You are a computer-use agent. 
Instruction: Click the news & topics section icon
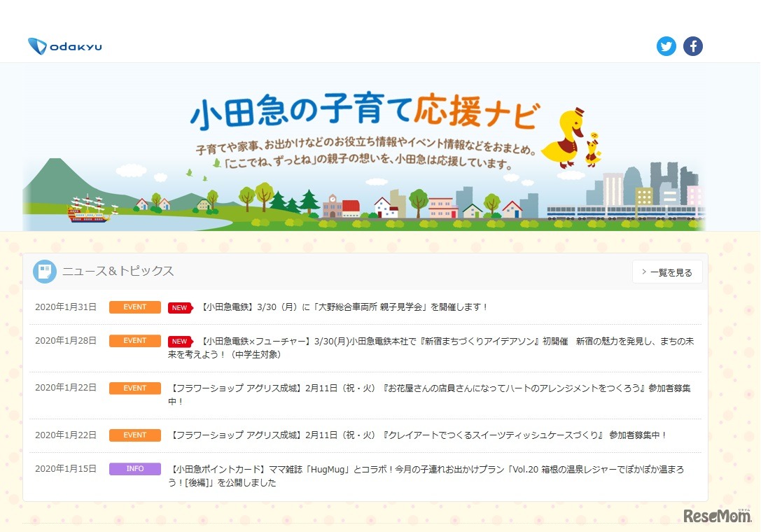click(x=45, y=272)
